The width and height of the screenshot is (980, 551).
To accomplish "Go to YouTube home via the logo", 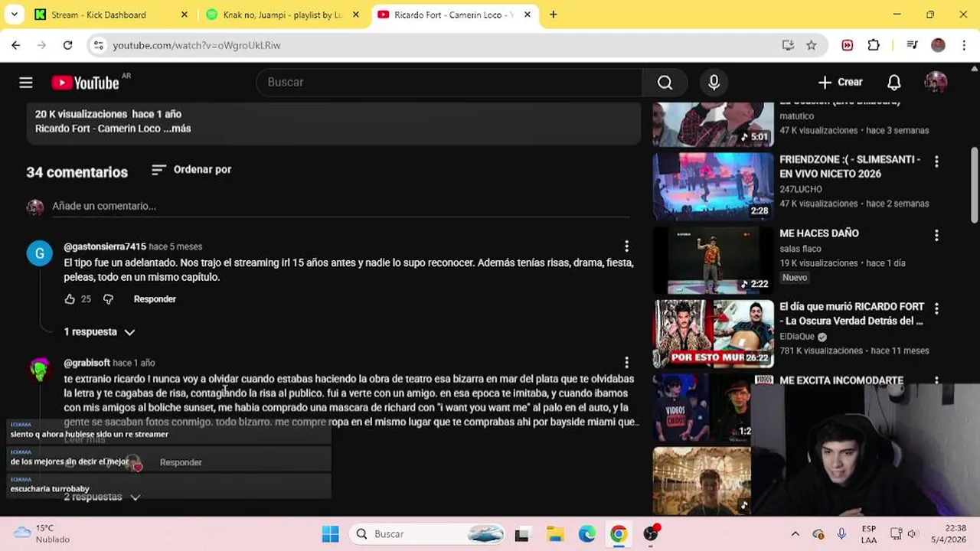I will coord(86,83).
